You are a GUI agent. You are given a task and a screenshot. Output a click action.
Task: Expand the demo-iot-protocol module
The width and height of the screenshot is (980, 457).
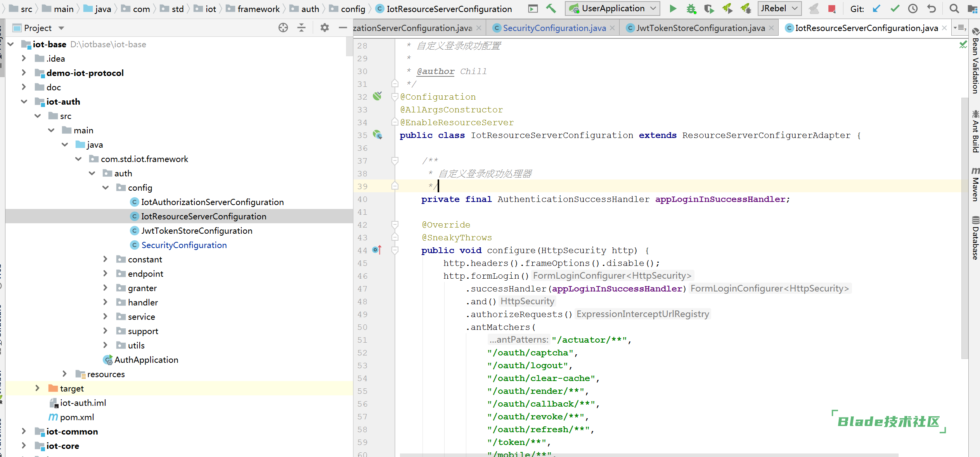(24, 72)
